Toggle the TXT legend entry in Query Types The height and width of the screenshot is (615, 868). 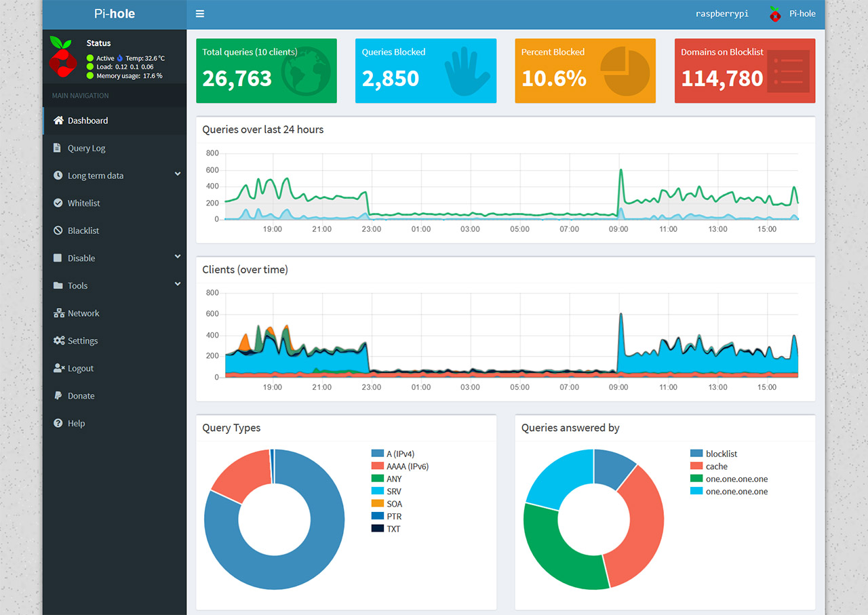click(386, 529)
